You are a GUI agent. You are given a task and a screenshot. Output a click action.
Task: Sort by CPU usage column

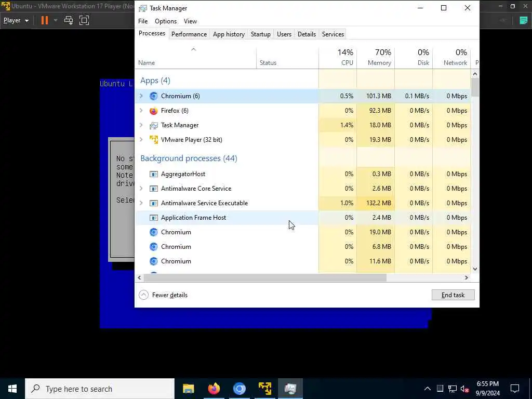tap(338, 57)
